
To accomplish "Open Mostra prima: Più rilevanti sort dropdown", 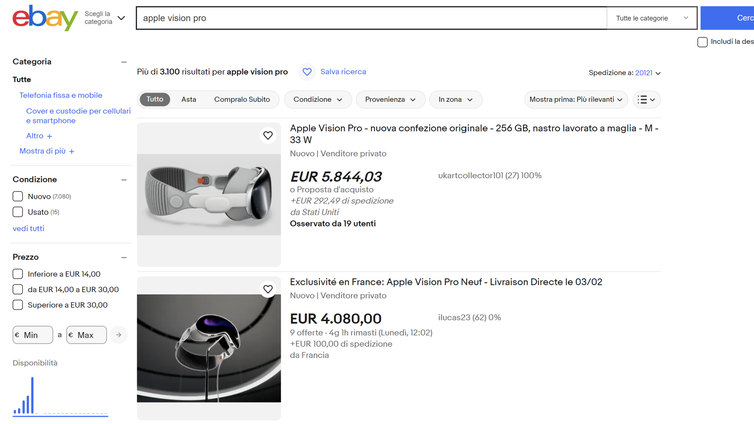I will click(x=576, y=100).
